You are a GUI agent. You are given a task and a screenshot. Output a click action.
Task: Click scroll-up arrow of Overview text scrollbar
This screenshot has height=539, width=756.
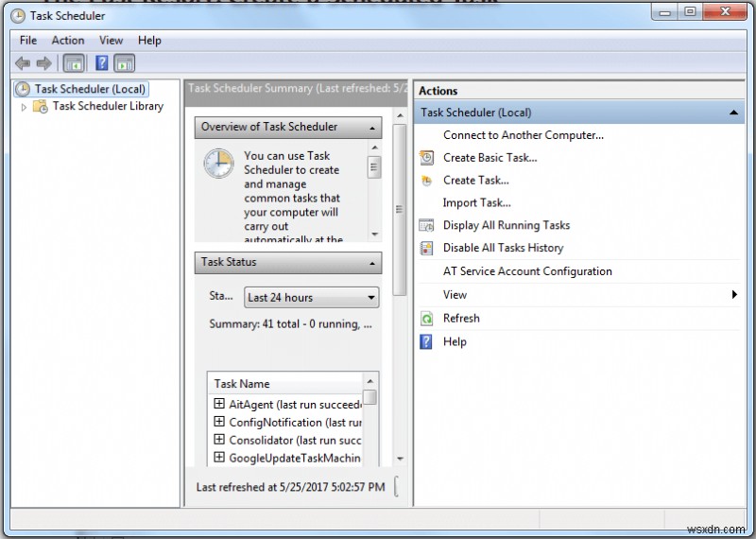click(x=374, y=148)
